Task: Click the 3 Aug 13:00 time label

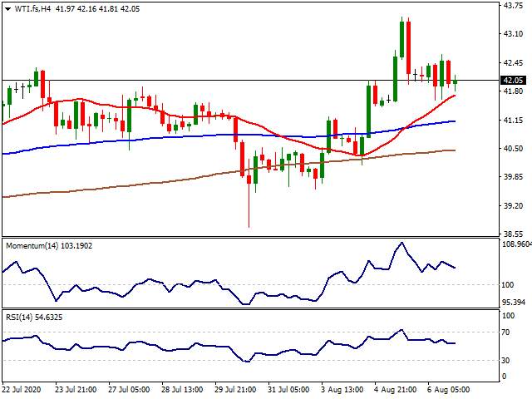Action: tap(342, 390)
